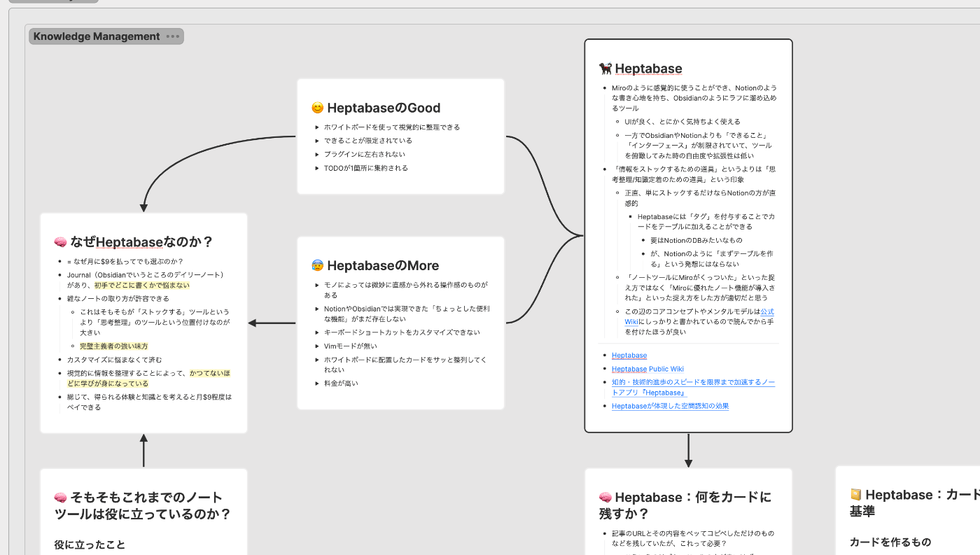
Task: Click the 記事のURLとその内容をペッてコピペ bullet
Action: tap(693, 538)
